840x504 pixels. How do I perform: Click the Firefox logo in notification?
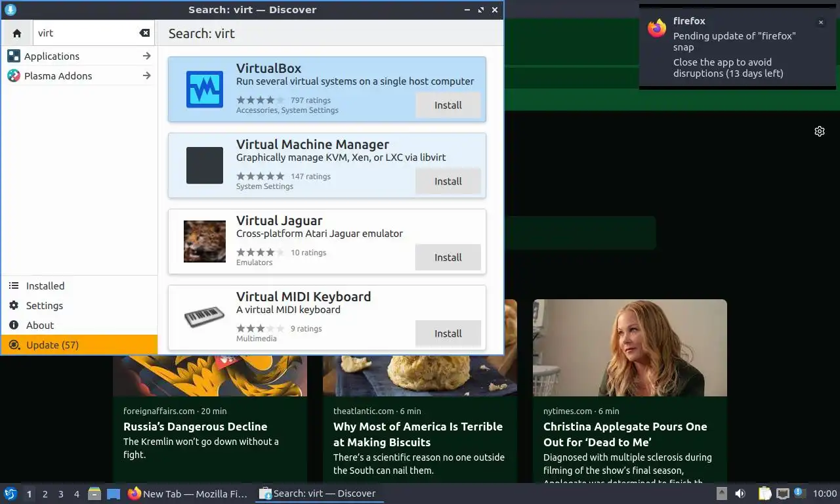(x=657, y=28)
